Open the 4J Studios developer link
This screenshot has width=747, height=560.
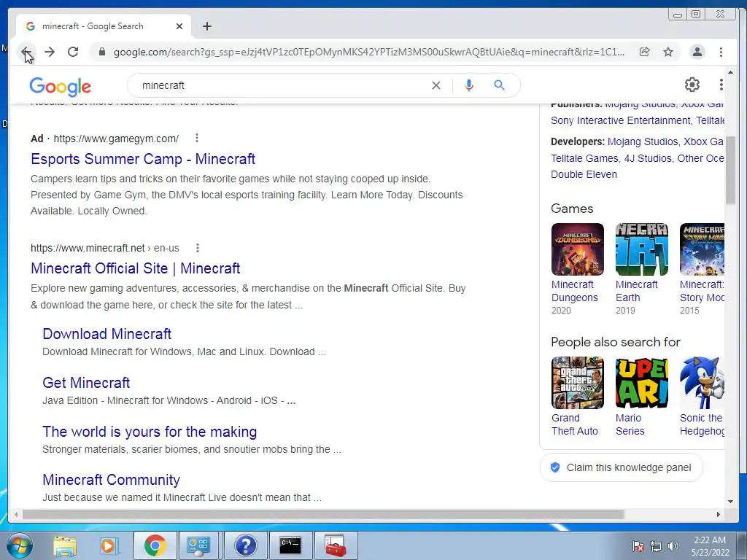tap(648, 158)
